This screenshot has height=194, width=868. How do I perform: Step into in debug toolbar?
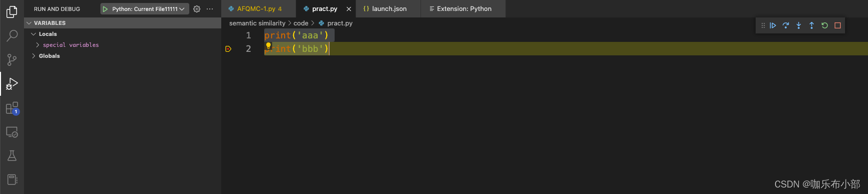(799, 25)
